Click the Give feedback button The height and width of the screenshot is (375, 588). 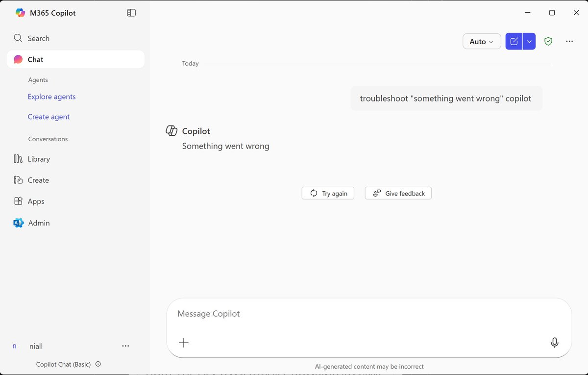(x=398, y=193)
